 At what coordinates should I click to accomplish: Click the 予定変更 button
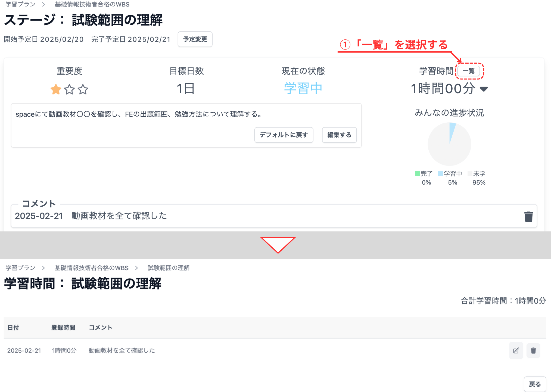pyautogui.click(x=195, y=39)
